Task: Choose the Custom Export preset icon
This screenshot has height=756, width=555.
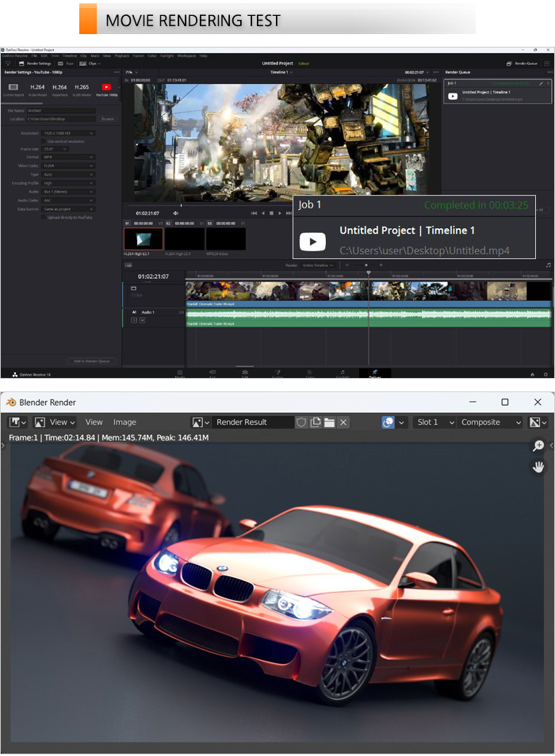Action: [x=13, y=87]
